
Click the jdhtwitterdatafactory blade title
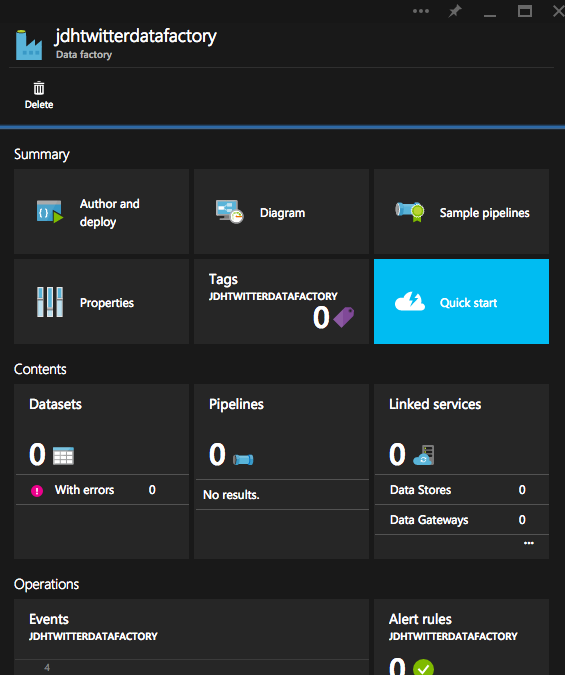[x=136, y=36]
